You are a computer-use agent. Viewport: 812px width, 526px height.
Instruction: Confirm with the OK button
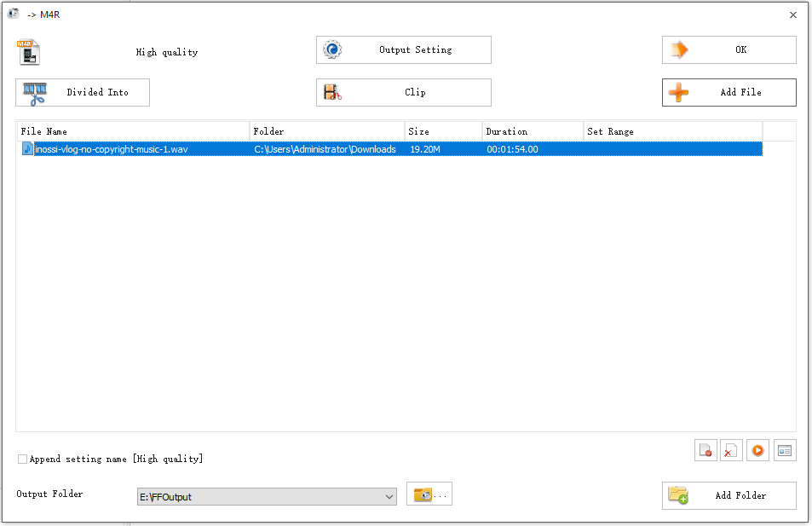tap(728, 49)
